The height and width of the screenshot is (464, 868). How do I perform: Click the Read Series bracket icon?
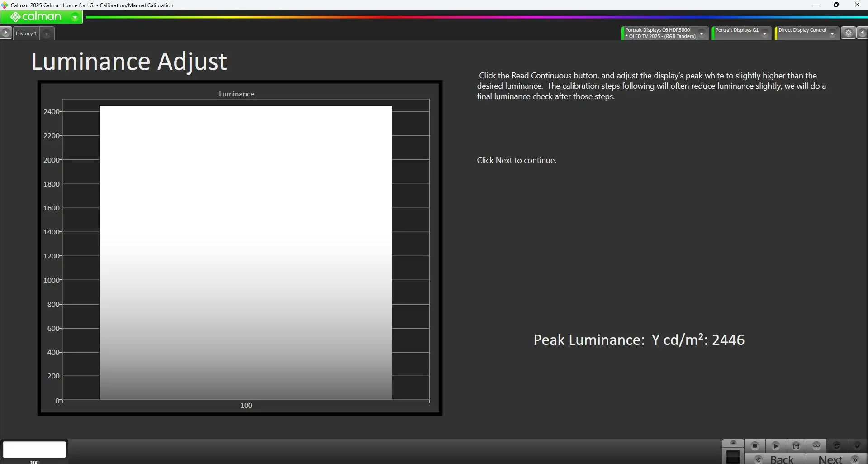[x=796, y=446]
